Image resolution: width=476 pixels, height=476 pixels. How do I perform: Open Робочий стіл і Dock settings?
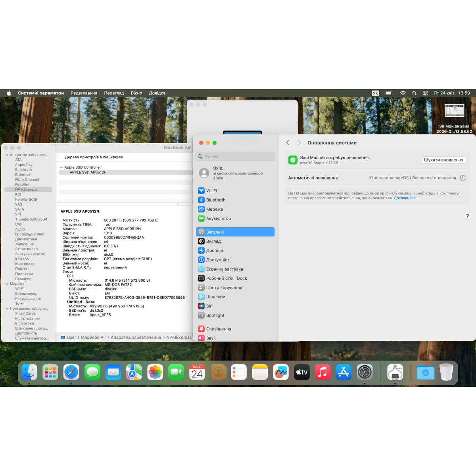(235, 278)
